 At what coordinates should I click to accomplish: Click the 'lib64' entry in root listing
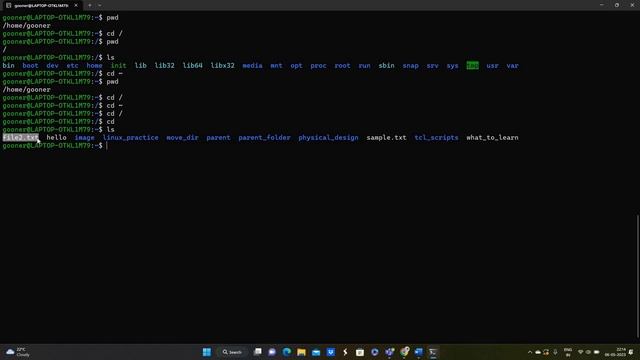192,66
